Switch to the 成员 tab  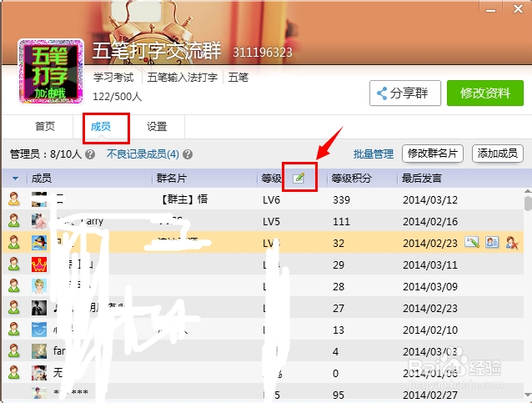coord(101,126)
